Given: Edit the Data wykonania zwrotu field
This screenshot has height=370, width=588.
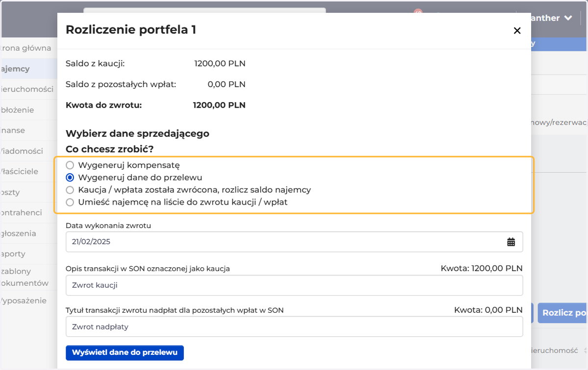Looking at the screenshot, I should [294, 242].
